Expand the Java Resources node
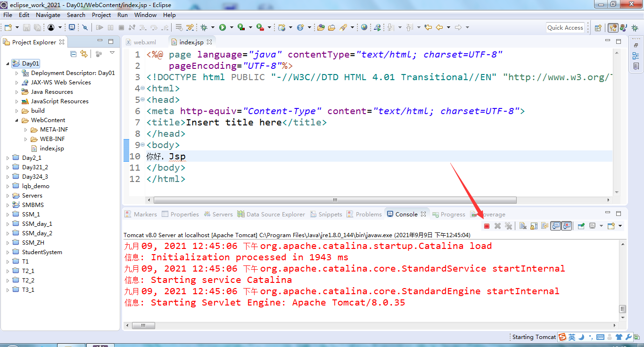The height and width of the screenshot is (347, 644). coord(17,92)
